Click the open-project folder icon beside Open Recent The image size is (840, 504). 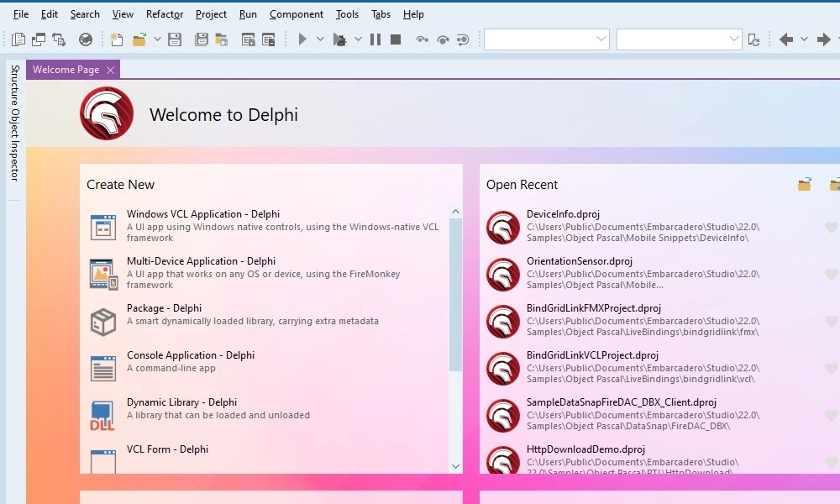pos(805,185)
